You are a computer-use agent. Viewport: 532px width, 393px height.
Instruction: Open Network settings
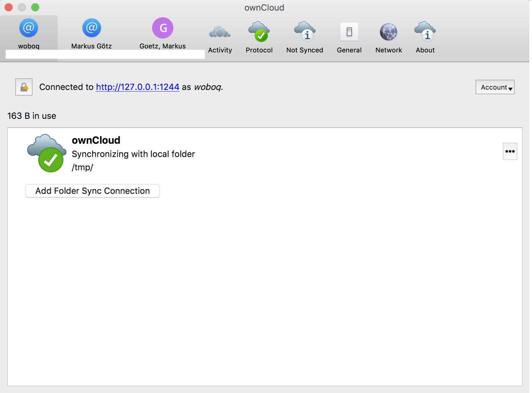[x=389, y=39]
